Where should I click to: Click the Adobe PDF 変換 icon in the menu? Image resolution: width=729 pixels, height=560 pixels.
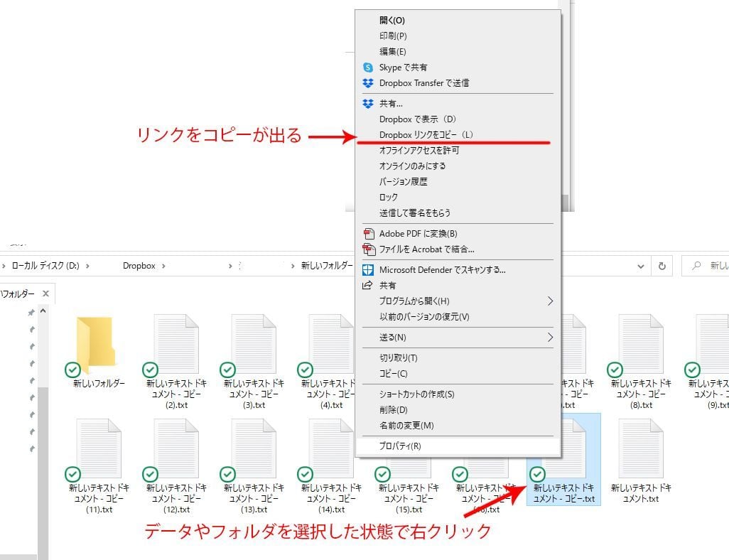(369, 233)
